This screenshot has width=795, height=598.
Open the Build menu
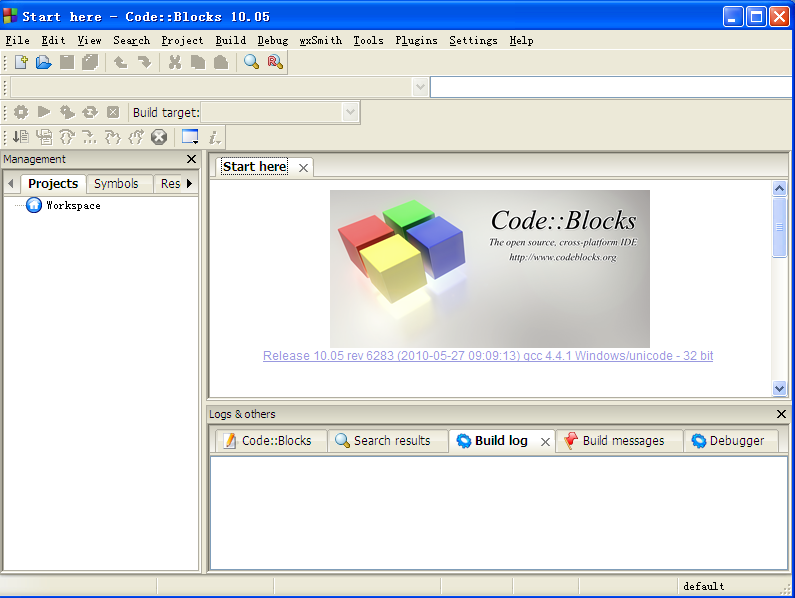(x=231, y=41)
